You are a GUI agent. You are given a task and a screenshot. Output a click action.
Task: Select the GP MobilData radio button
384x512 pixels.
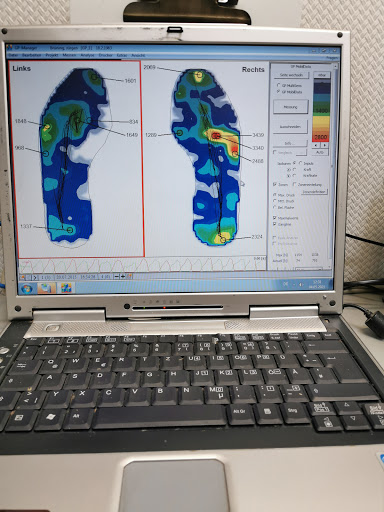278,92
